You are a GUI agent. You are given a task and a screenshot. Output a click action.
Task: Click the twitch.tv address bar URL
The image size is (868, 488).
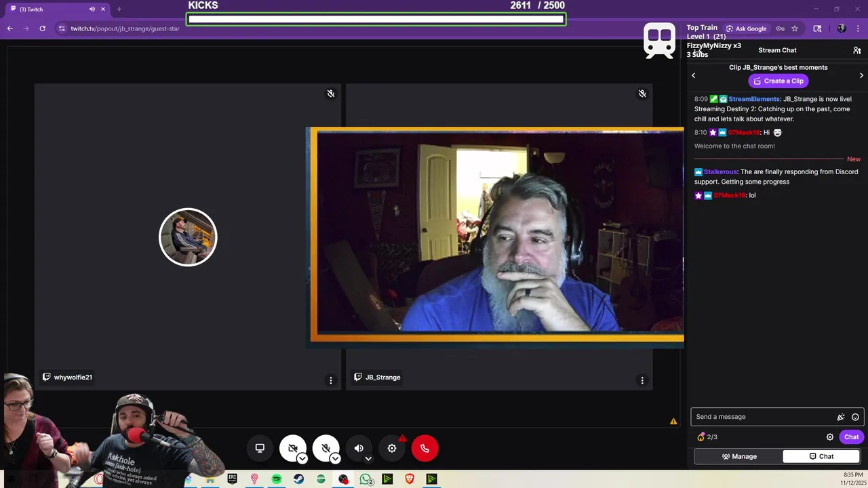tap(125, 28)
